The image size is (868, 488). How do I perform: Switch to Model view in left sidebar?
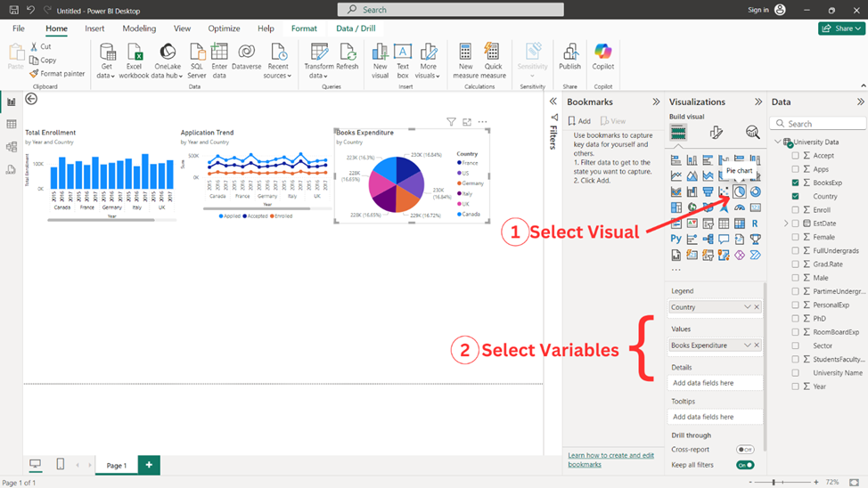coord(11,147)
